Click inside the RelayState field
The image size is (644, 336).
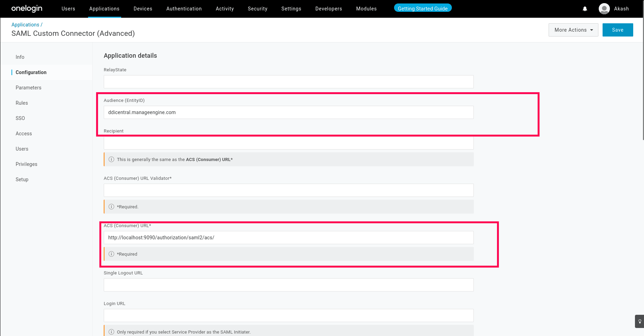click(288, 82)
